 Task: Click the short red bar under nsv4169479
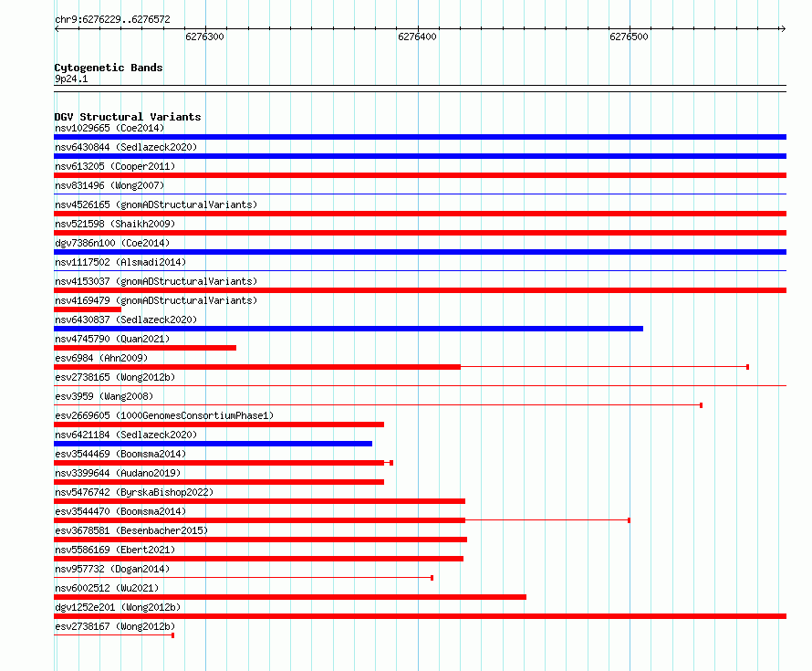pos(88,309)
